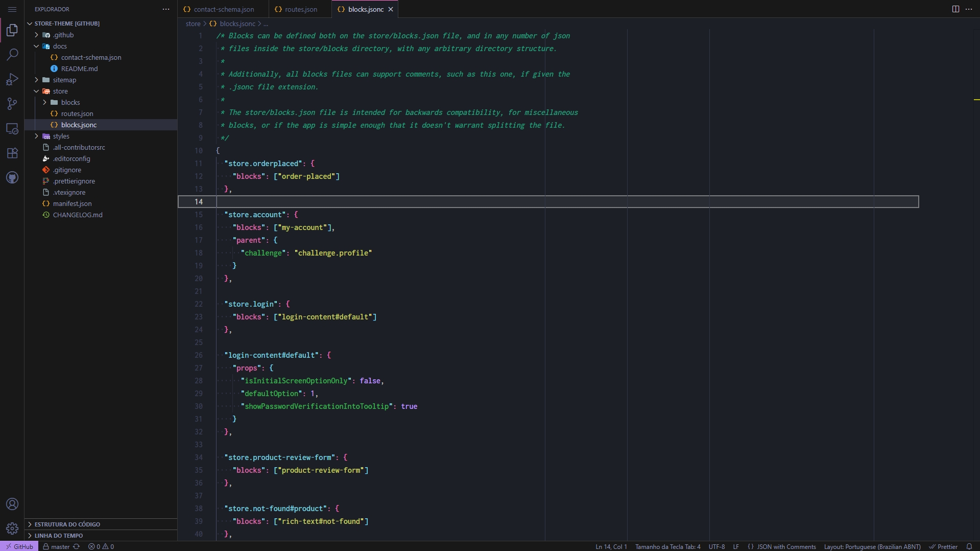Open Explorer panel more actions ellipsis
Viewport: 980px width, 551px height.
coord(166,9)
